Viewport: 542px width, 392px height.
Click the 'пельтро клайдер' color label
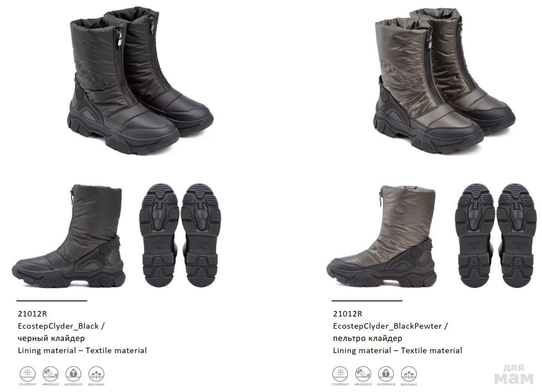click(367, 338)
